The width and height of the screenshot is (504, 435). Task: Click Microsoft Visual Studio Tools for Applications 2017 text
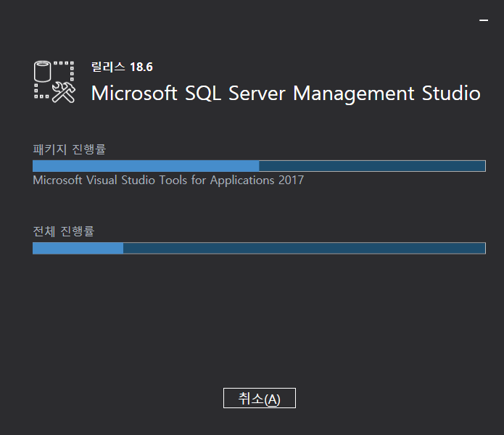point(168,181)
